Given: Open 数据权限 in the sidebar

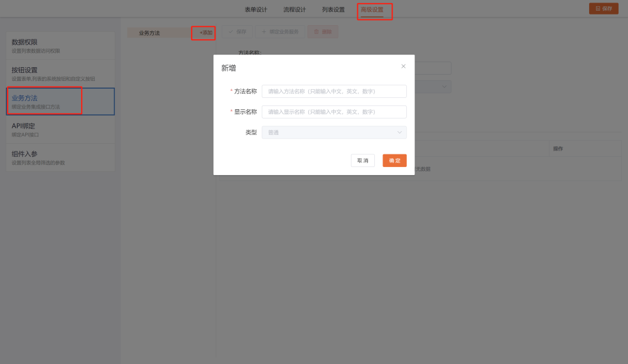Looking at the screenshot, I should 60,46.
